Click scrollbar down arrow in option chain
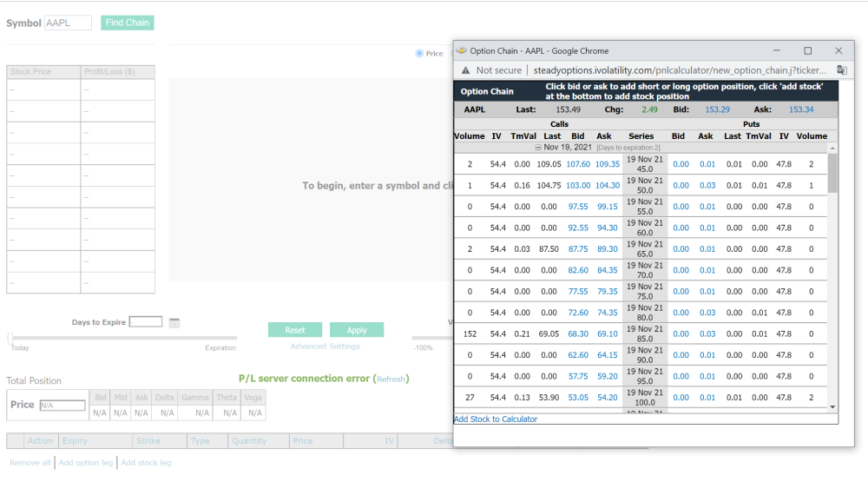Viewport: 868px width, 482px height. 832,406
